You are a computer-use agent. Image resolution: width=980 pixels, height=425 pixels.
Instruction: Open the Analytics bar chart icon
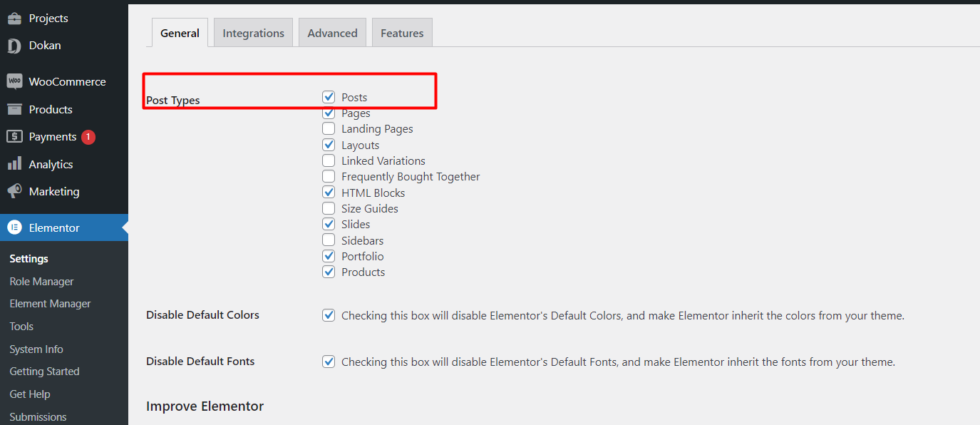tap(14, 164)
